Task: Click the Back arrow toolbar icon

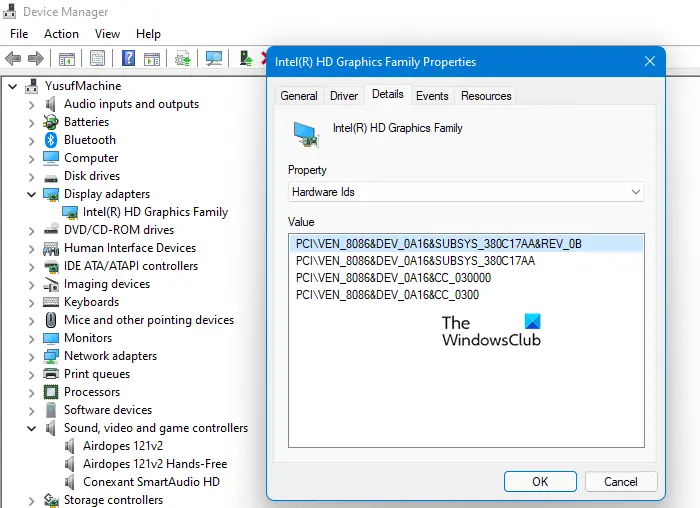Action: (13, 58)
